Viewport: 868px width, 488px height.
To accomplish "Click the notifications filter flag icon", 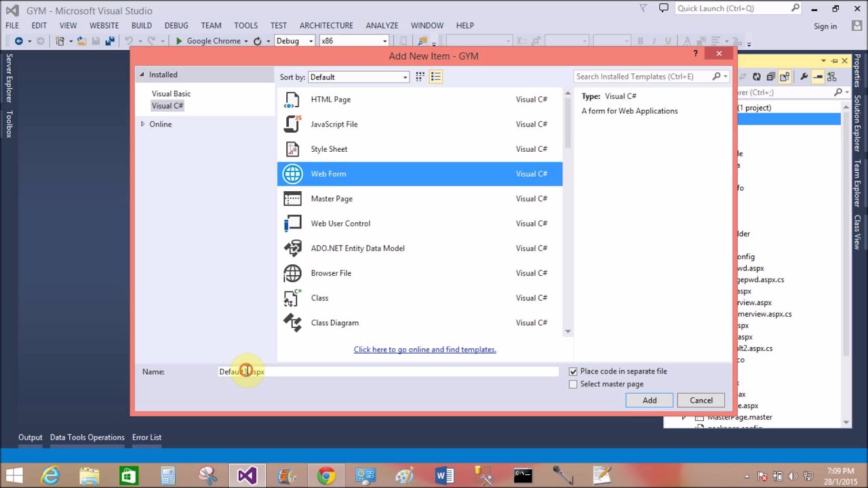I will point(643,8).
